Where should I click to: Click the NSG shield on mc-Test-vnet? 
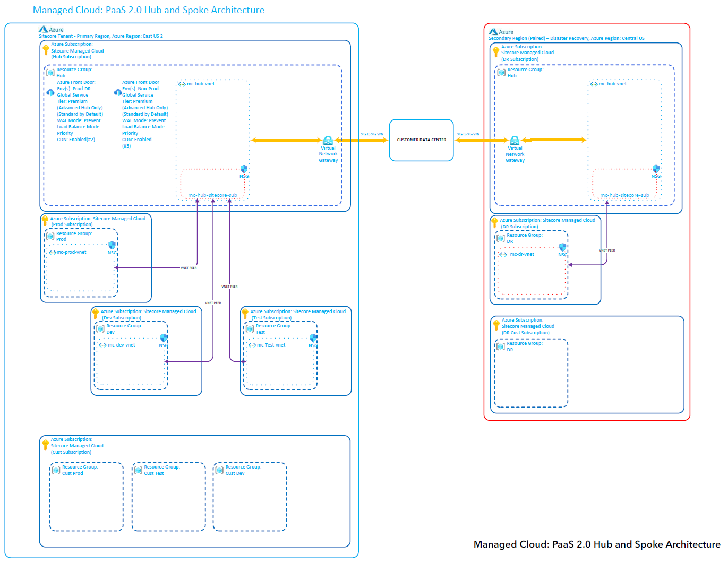tap(313, 338)
